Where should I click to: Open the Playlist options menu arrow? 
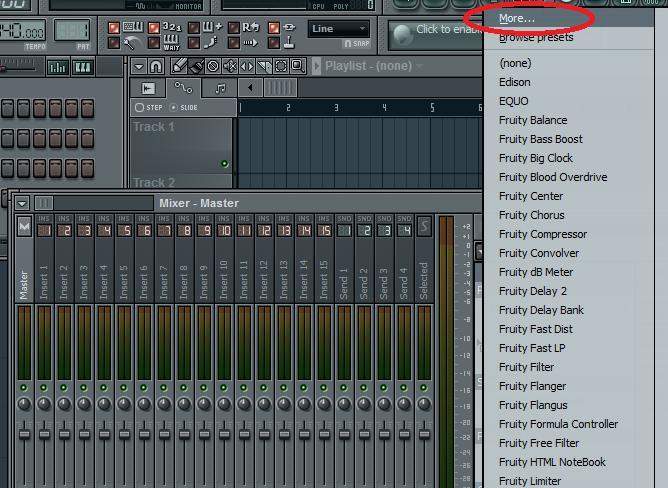tap(139, 66)
